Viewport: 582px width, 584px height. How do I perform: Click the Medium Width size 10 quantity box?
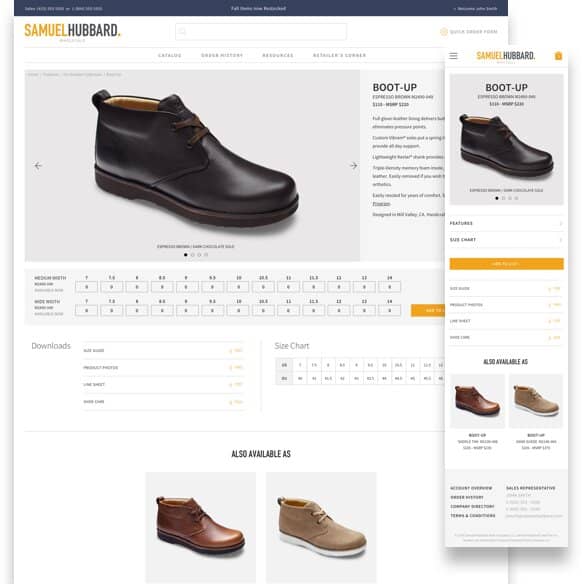click(238, 287)
